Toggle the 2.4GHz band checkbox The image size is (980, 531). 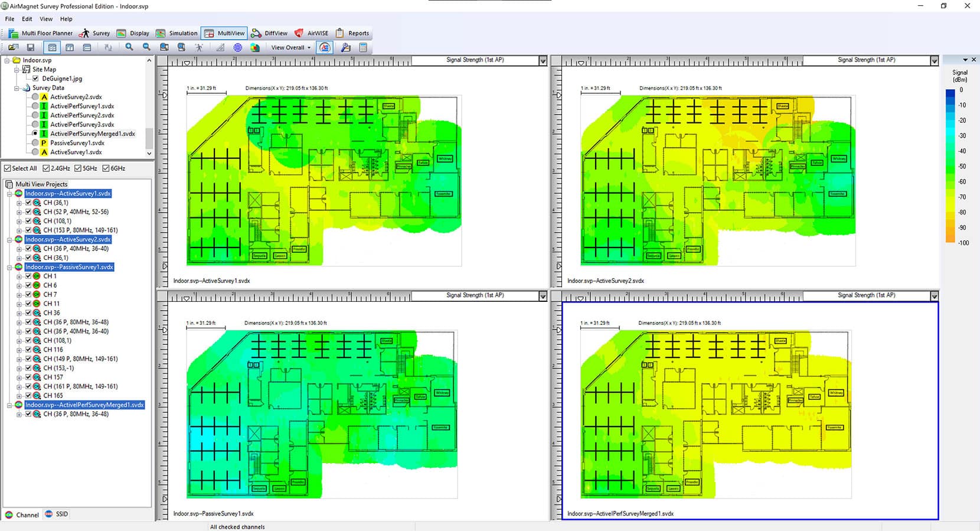pyautogui.click(x=46, y=168)
